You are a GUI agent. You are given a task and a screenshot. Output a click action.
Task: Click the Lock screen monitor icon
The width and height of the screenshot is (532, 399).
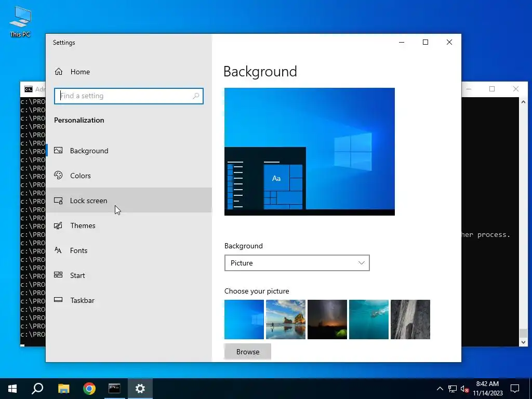58,201
